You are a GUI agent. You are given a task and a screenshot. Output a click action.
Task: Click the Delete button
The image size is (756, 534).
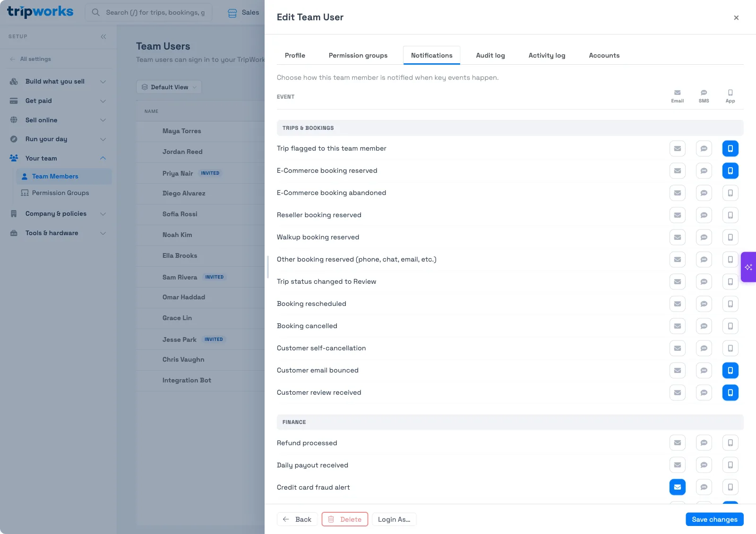(345, 519)
